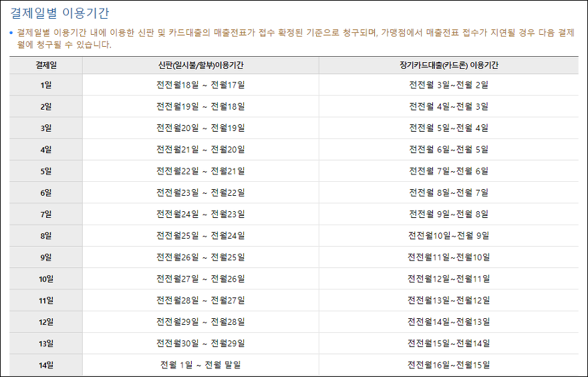Click the cell '전전월26일 ~ 전월25일'
This screenshot has width=588, height=377.
coord(200,258)
